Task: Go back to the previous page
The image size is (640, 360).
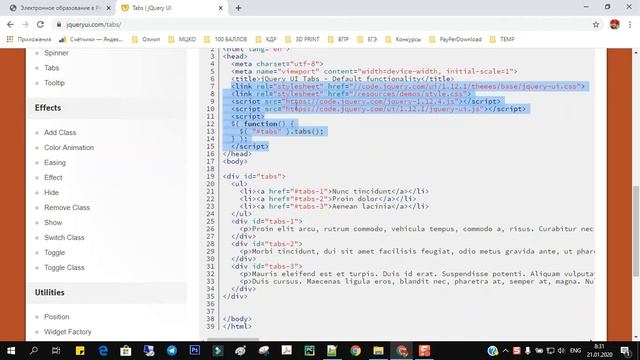Action: coord(10,24)
